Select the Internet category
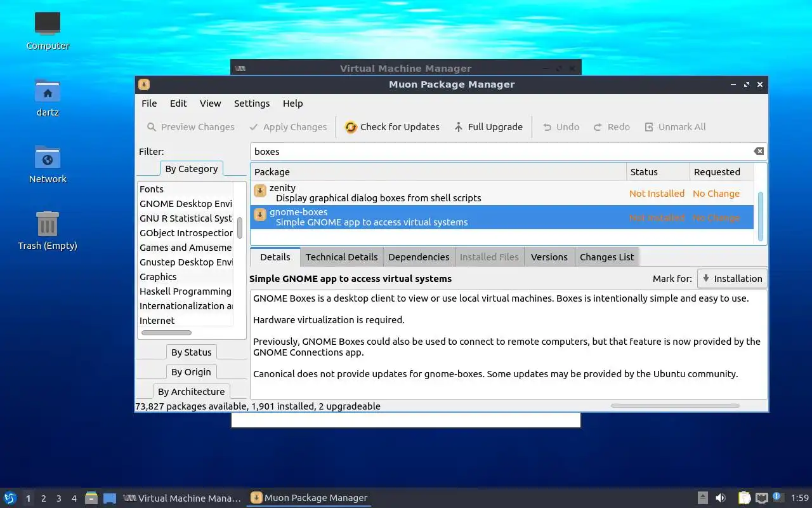Viewport: 812px width, 508px height. pos(185,321)
